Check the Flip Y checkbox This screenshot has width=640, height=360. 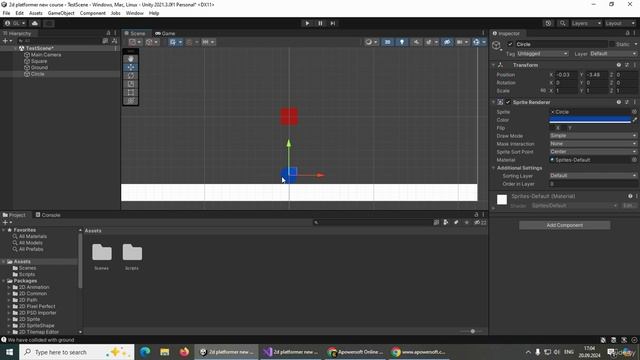click(x=564, y=128)
